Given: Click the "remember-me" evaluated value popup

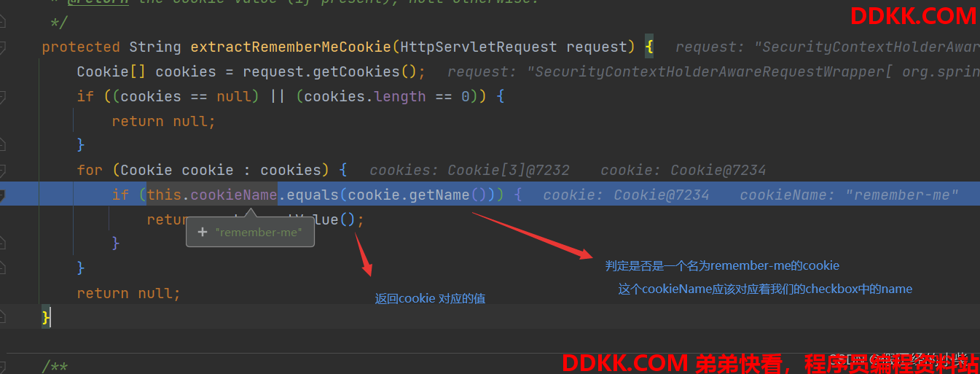Looking at the screenshot, I should (x=250, y=233).
